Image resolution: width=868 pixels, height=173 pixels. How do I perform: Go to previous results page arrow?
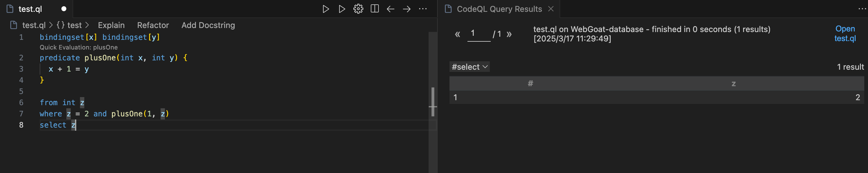[457, 34]
